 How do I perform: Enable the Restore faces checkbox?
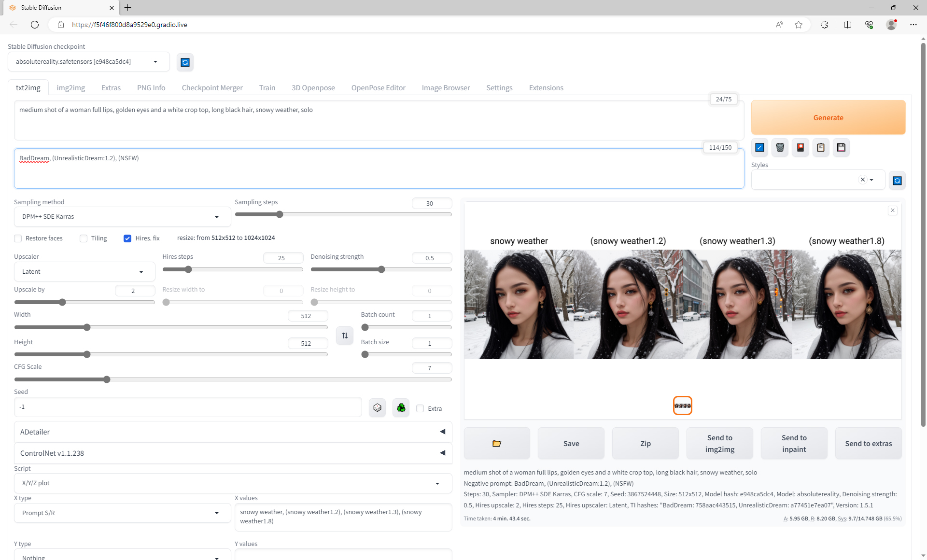click(18, 238)
